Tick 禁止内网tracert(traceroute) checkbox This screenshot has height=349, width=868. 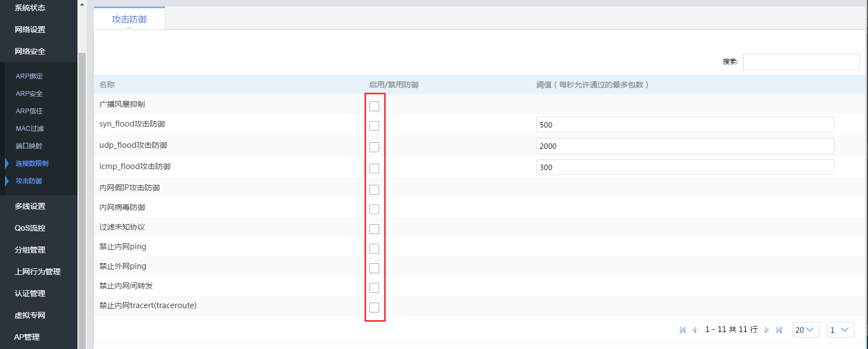click(x=374, y=308)
